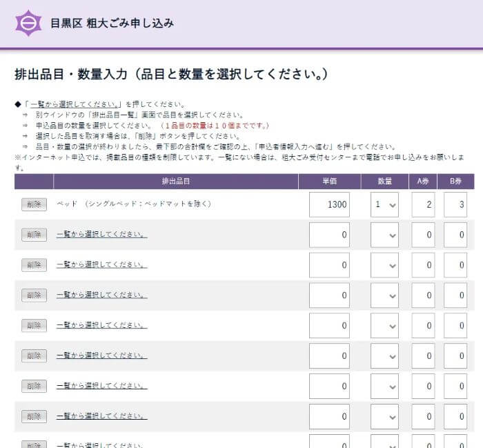Click the B券 field in the eighth row

(x=455, y=416)
